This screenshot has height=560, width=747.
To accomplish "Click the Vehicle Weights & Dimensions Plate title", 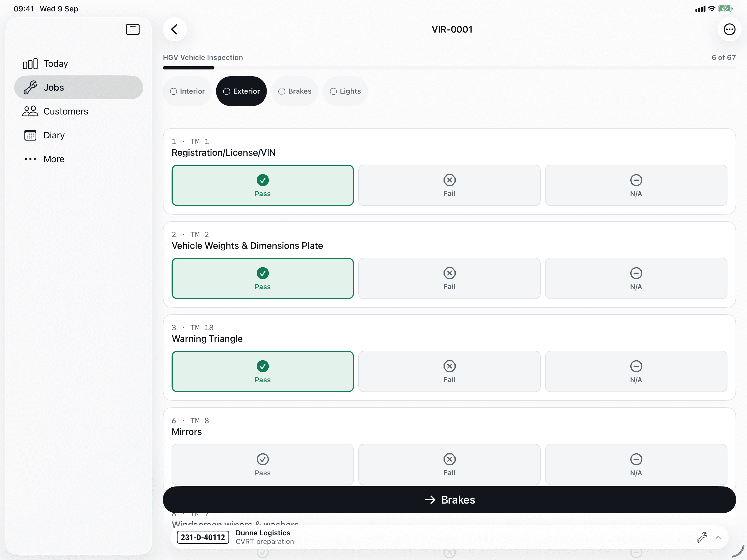I will pyautogui.click(x=247, y=246).
